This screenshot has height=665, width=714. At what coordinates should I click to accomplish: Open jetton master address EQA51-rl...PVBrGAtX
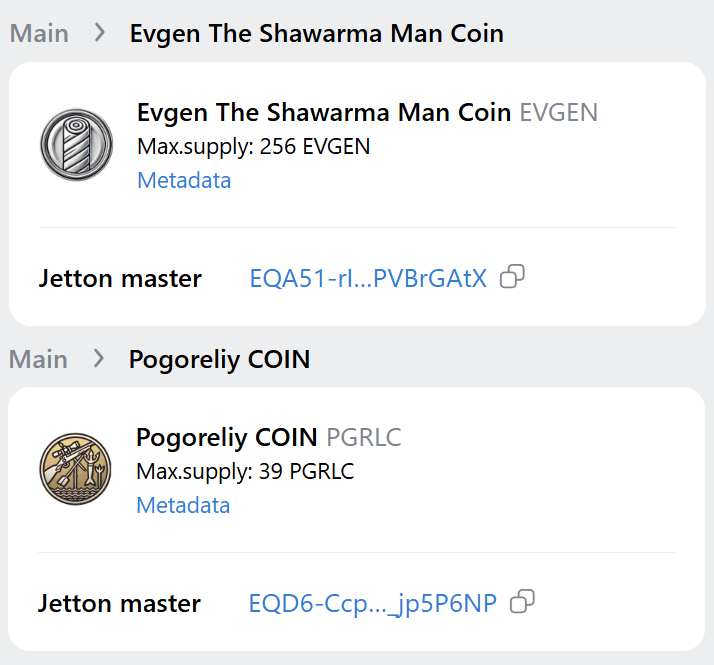368,278
